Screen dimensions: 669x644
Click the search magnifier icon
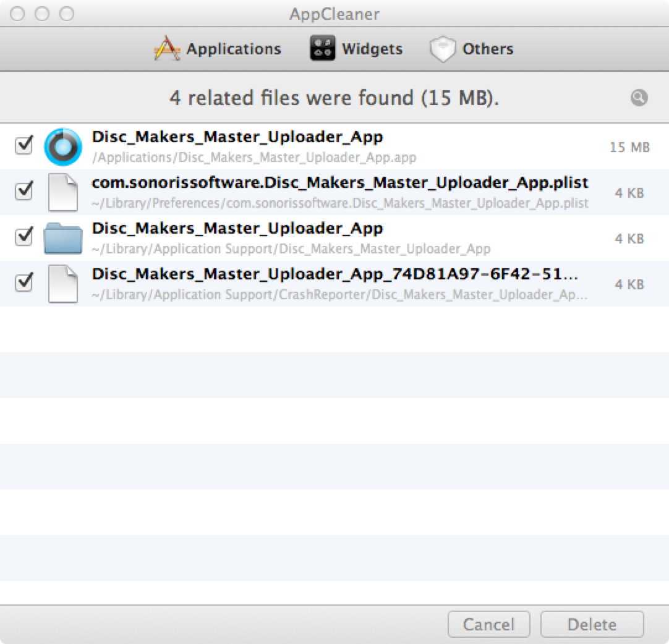(x=639, y=98)
